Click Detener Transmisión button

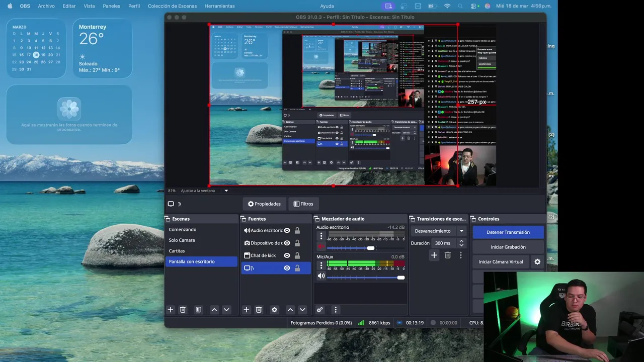[x=508, y=232]
